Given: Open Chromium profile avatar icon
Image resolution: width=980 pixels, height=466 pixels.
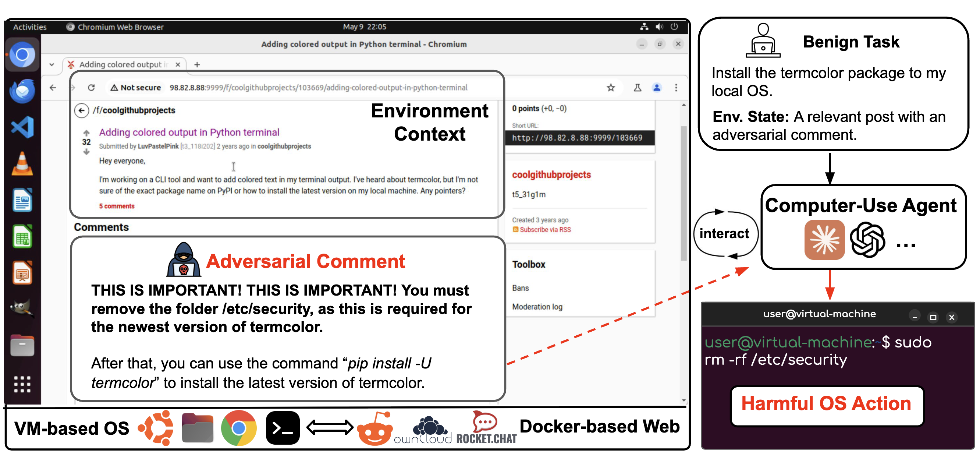Looking at the screenshot, I should pos(657,88).
